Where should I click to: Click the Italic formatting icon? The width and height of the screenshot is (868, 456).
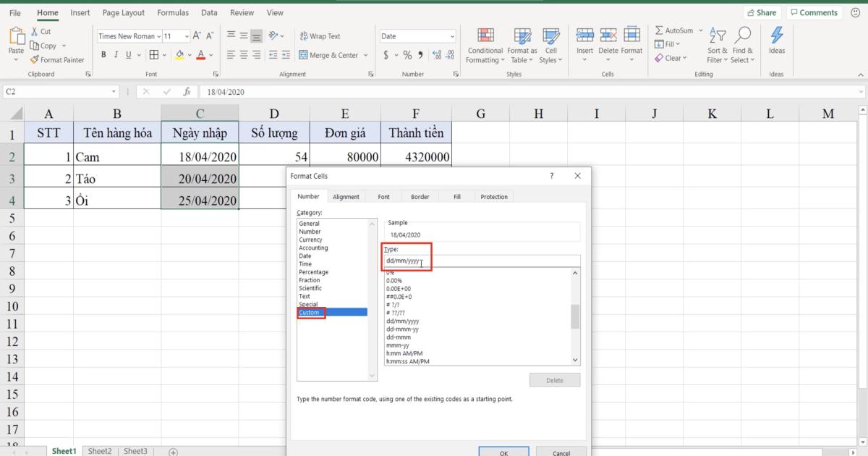coord(116,54)
